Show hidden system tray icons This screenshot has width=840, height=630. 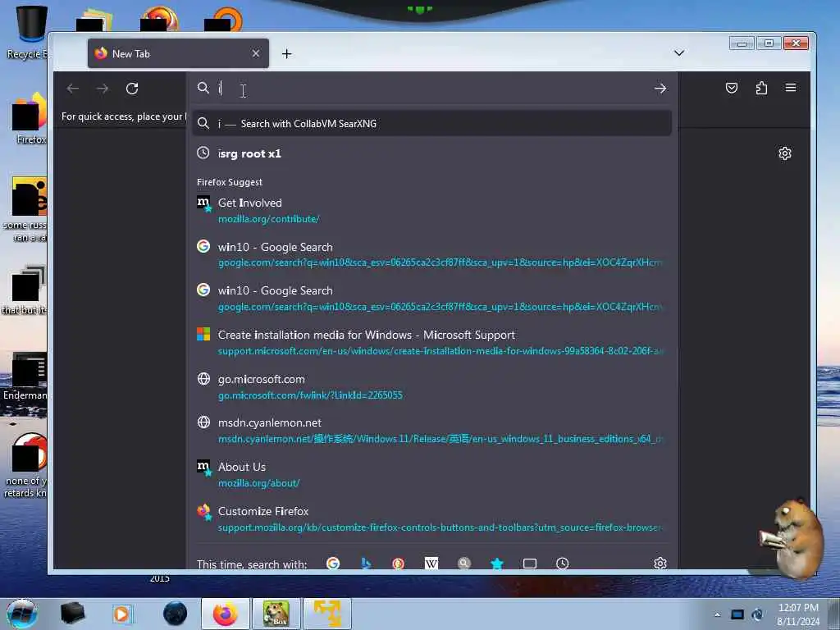click(x=717, y=614)
